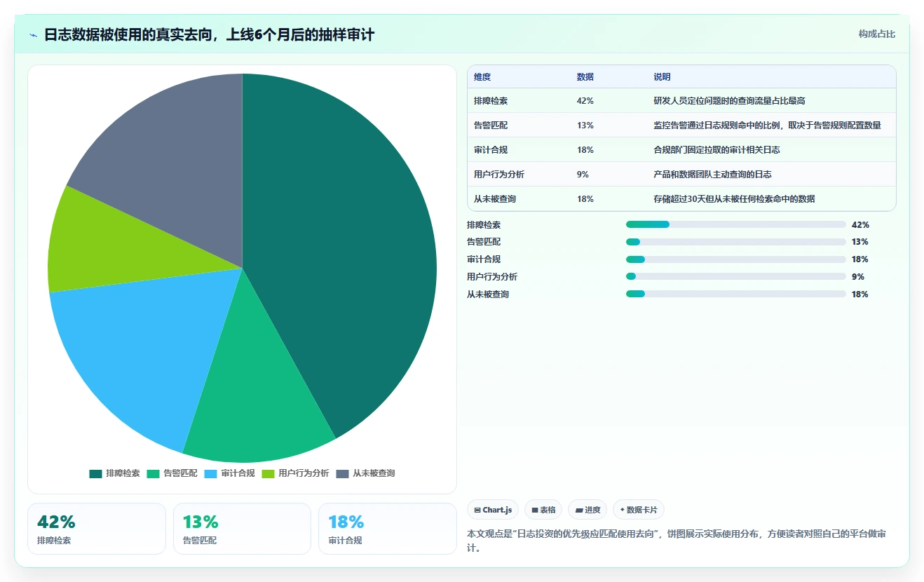Click the 告警匹配 label in the progress list
Image resolution: width=924 pixels, height=582 pixels.
[x=484, y=242]
